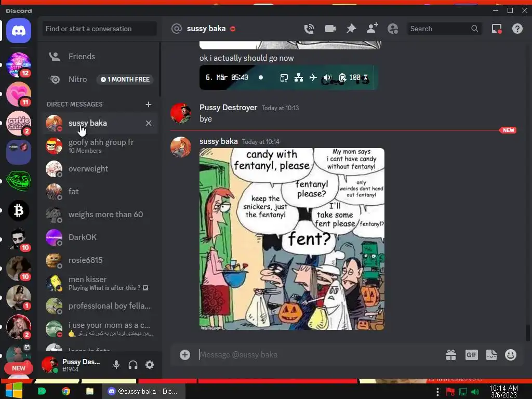Open DM with overweight

coord(101,169)
